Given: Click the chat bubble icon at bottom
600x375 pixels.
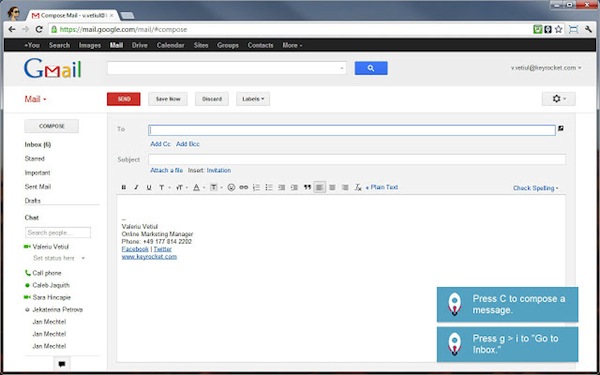Looking at the screenshot, I should tap(62, 364).
